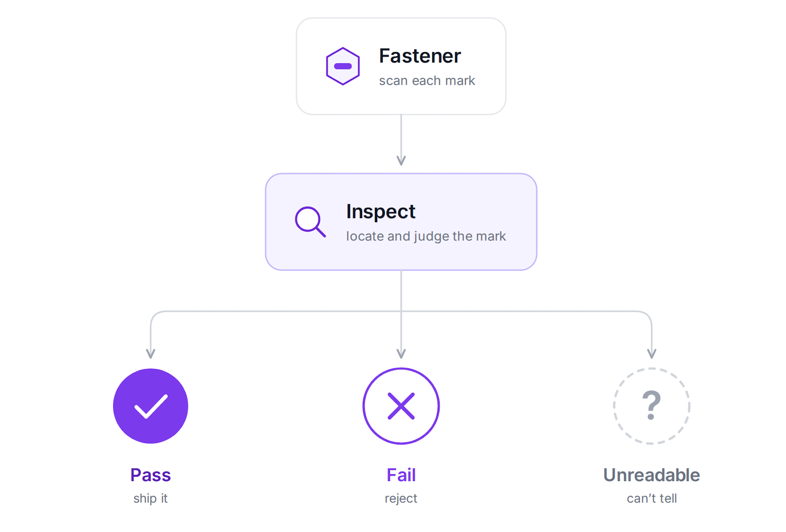Open the Fastener node card
Image resolution: width=786 pixels, height=532 pixels.
pos(401,66)
